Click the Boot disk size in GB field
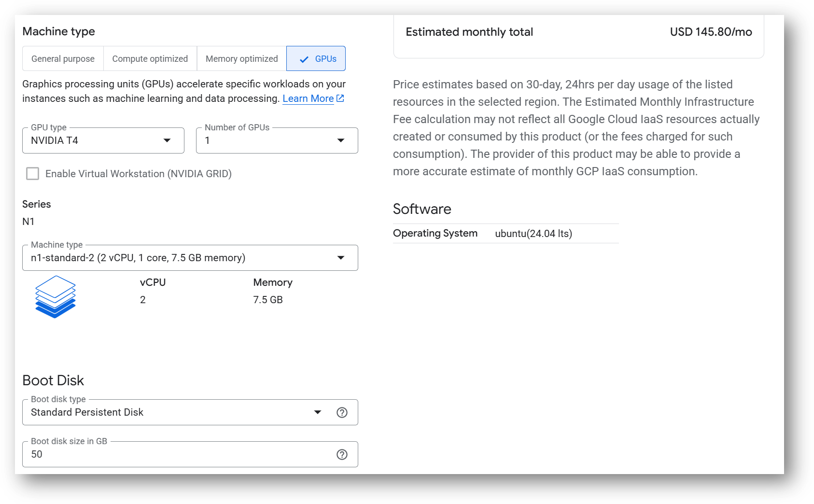The image size is (814, 504). click(x=190, y=454)
